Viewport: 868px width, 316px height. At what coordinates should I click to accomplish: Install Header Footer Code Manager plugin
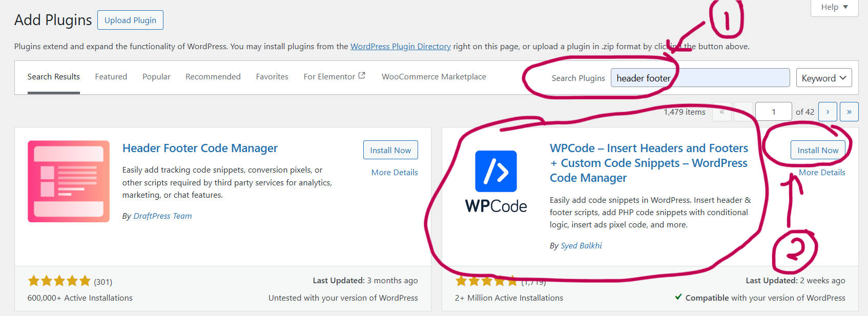390,150
